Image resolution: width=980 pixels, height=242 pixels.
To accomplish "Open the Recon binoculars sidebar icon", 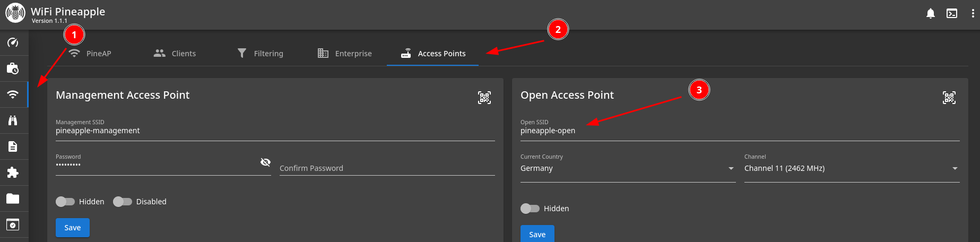I will (13, 120).
